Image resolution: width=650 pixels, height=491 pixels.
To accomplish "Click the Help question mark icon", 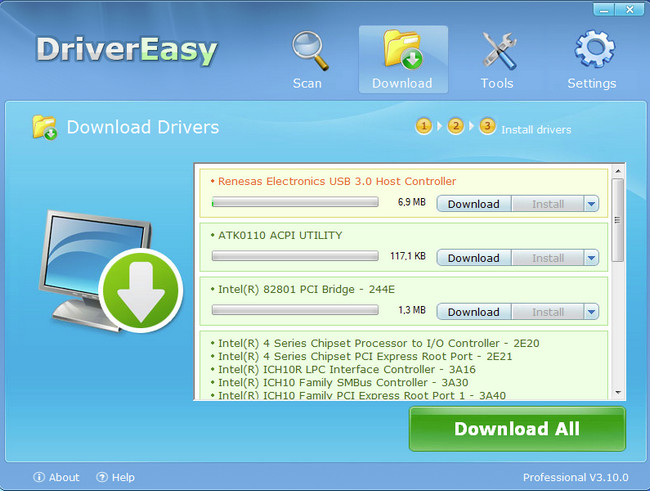I will coord(102,477).
